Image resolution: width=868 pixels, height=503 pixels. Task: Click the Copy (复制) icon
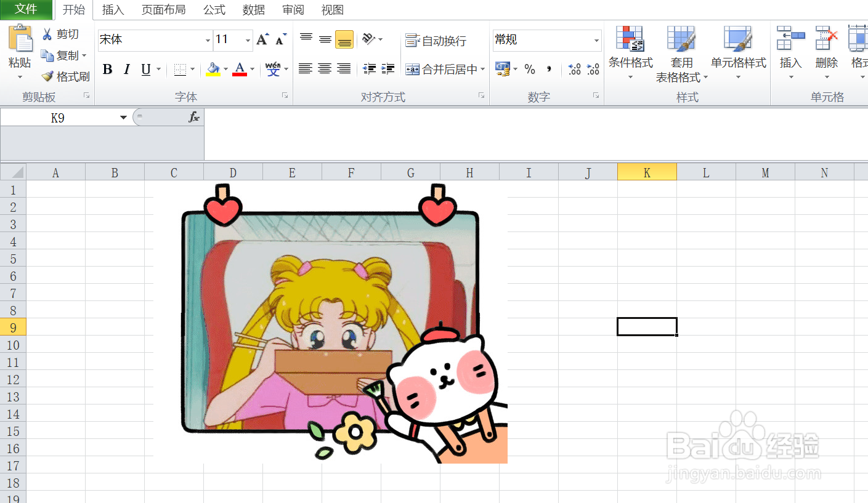pyautogui.click(x=47, y=55)
